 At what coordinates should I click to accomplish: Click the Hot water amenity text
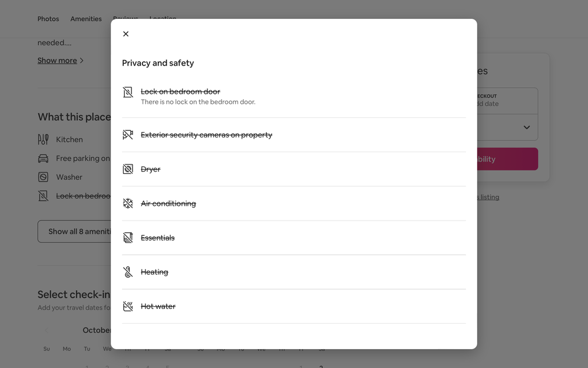158,306
